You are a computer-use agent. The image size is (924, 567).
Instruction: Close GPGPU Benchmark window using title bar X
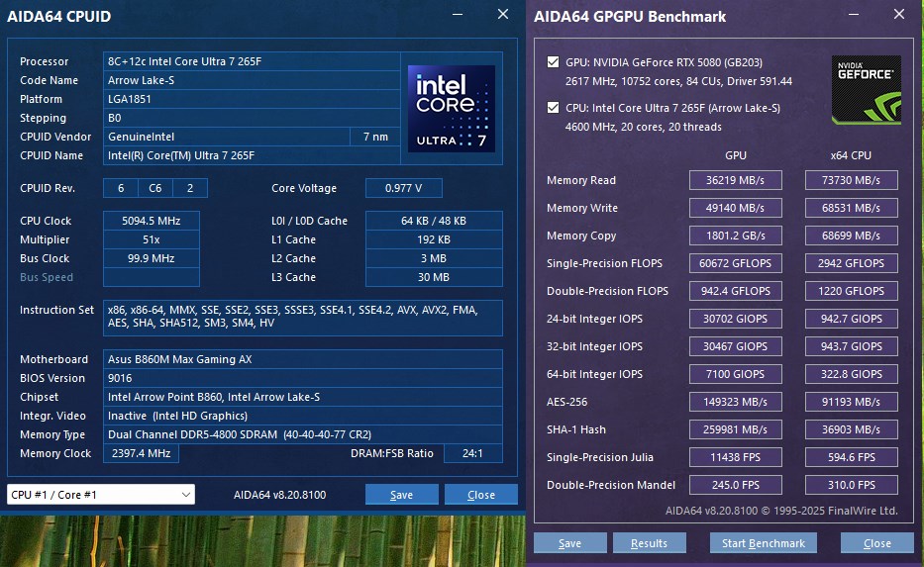tap(898, 15)
